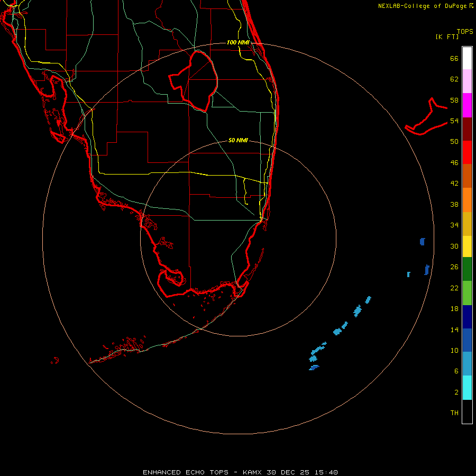Click the 42 legend value

click(454, 184)
